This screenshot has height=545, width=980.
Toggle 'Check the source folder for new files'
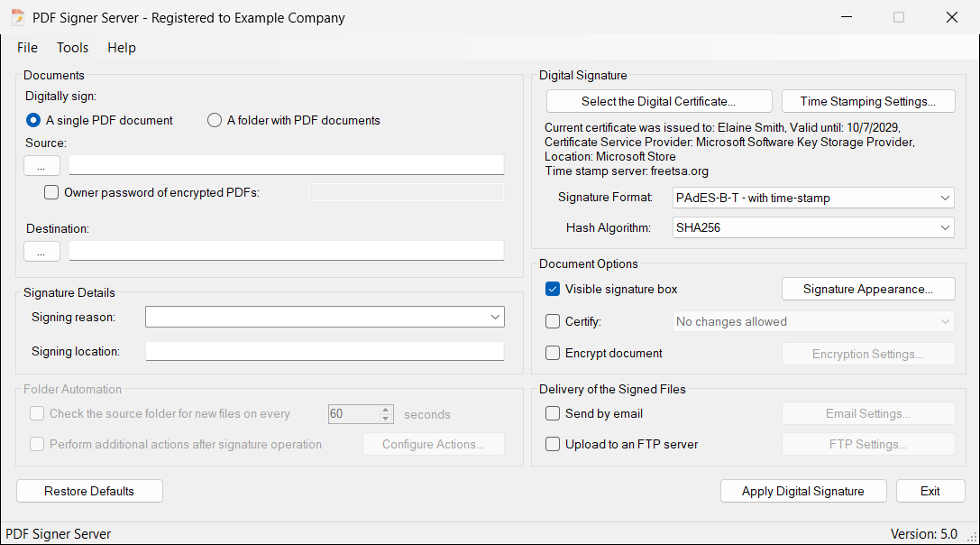(37, 413)
